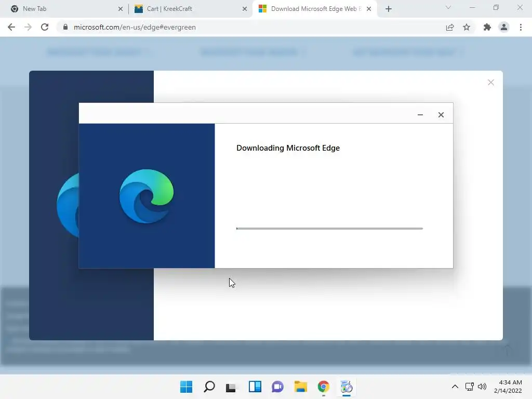Close the Download Microsoft Edge tab
The height and width of the screenshot is (399, 532).
click(x=369, y=9)
